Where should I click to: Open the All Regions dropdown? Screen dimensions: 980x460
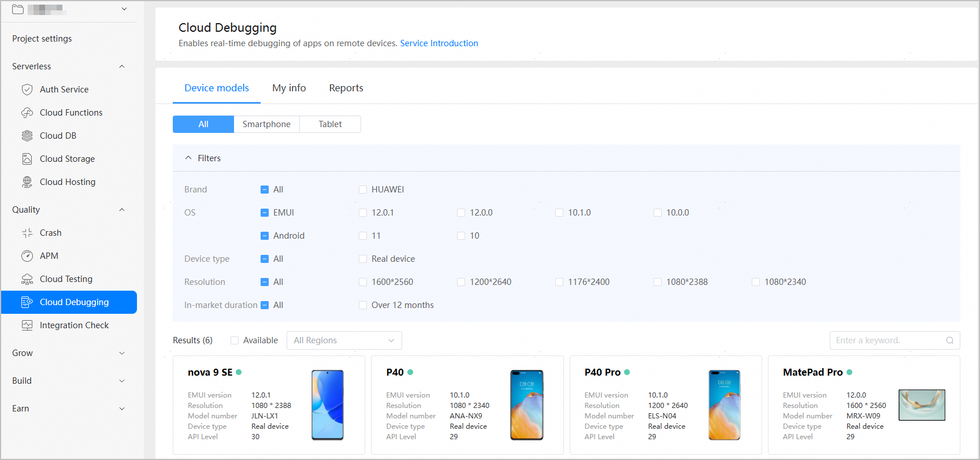pyautogui.click(x=344, y=340)
